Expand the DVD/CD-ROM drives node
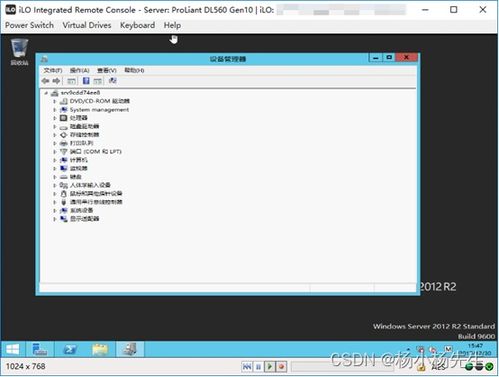The width and height of the screenshot is (499, 377). pyautogui.click(x=54, y=101)
